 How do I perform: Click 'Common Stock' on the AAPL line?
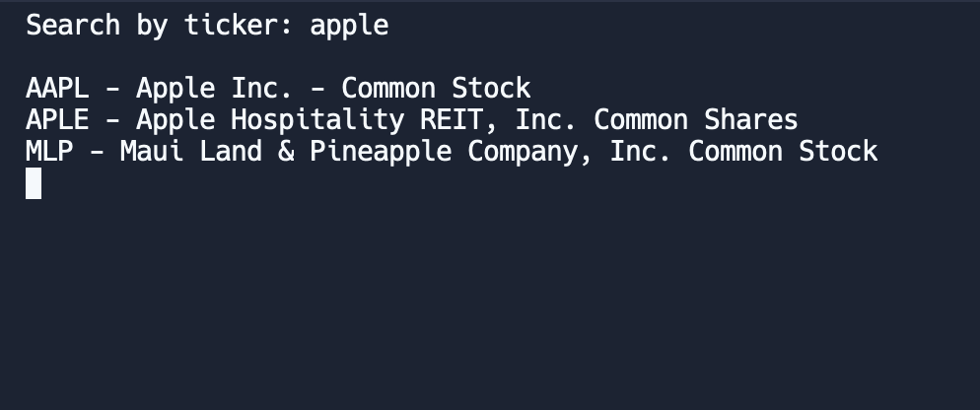coord(436,88)
